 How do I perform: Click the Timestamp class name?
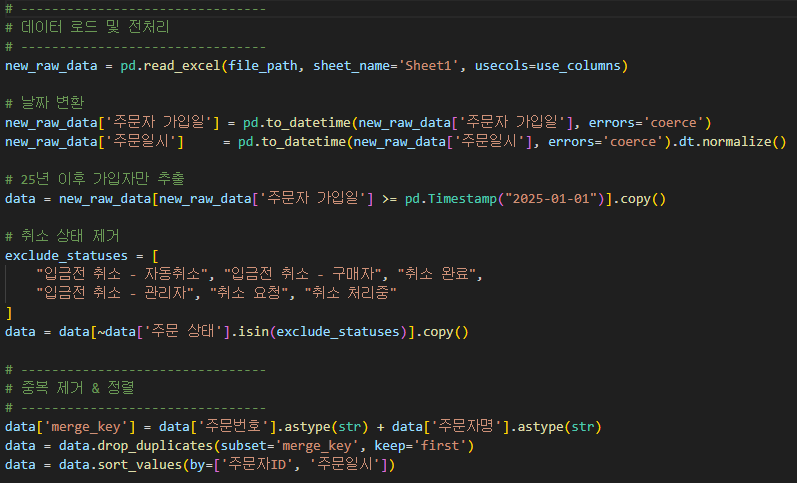[463, 199]
